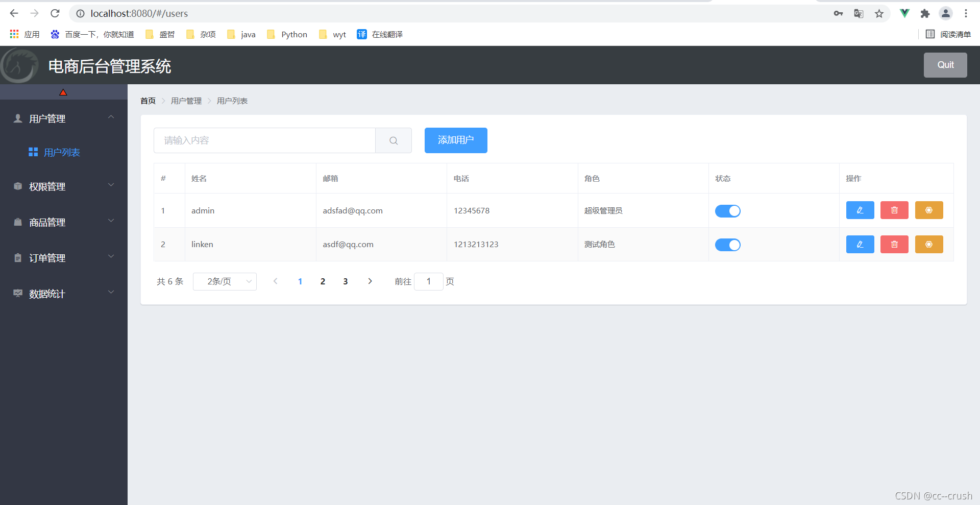Viewport: 980px width, 505px height.
Task: Open the 盛哲 bookmarks folder
Action: pyautogui.click(x=160, y=34)
